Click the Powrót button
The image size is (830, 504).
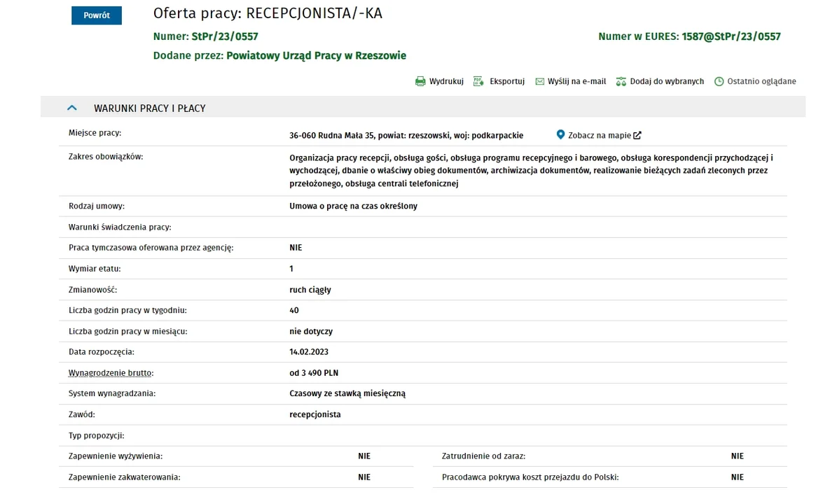coord(97,15)
